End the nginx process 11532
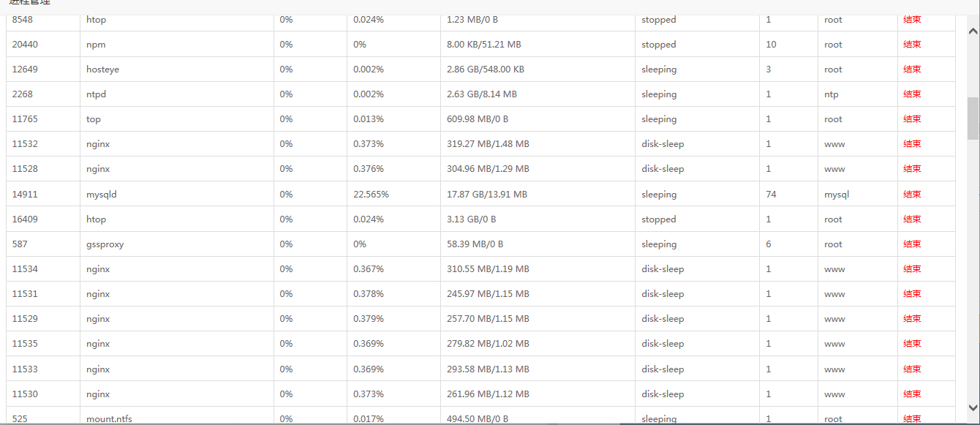This screenshot has height=425, width=980. click(912, 144)
